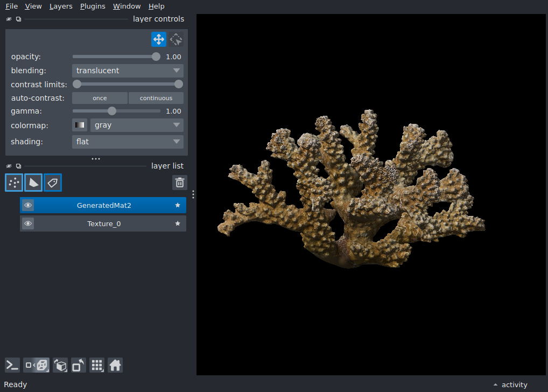Add a new points layer

pos(14,183)
